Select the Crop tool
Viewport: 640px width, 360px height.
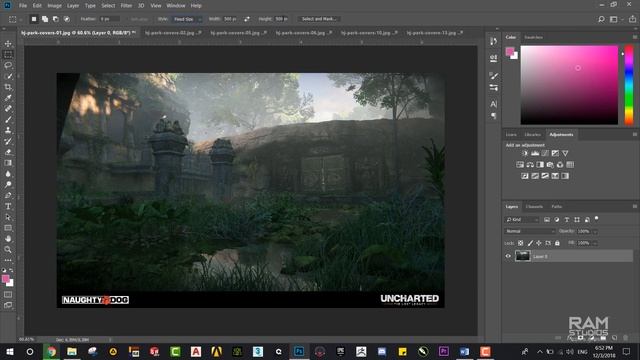coord(8,87)
